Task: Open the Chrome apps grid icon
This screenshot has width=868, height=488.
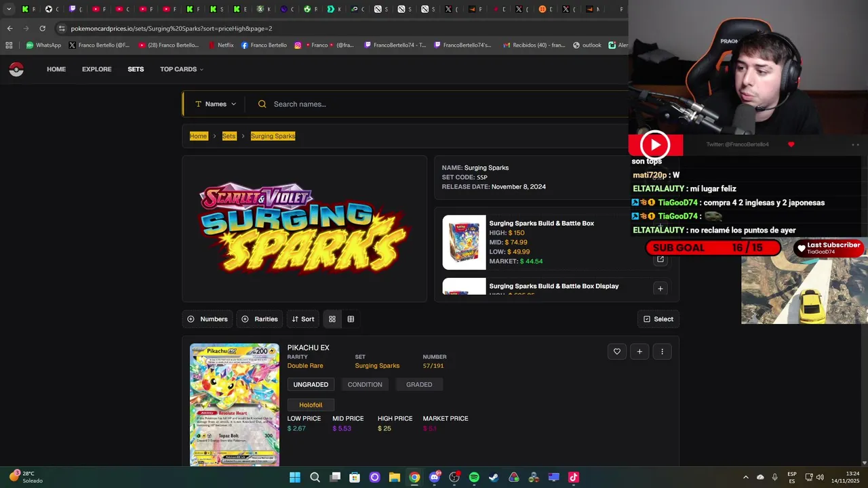Action: pos(9,45)
